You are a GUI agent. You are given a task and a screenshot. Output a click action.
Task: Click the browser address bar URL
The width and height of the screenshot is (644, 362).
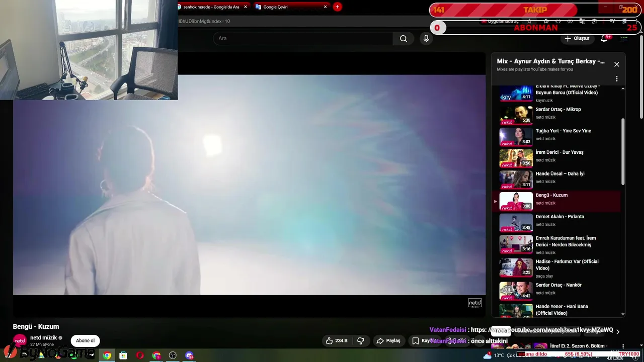(204, 21)
